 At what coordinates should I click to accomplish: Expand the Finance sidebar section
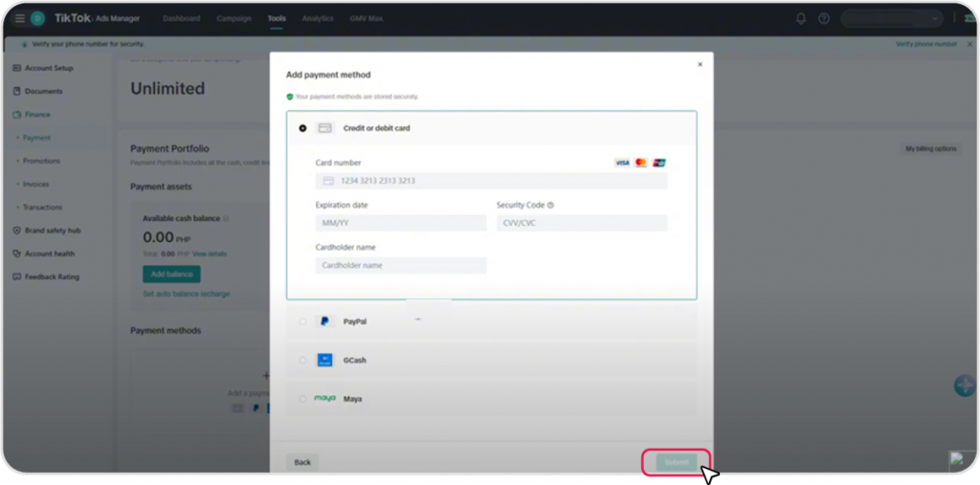coord(38,115)
